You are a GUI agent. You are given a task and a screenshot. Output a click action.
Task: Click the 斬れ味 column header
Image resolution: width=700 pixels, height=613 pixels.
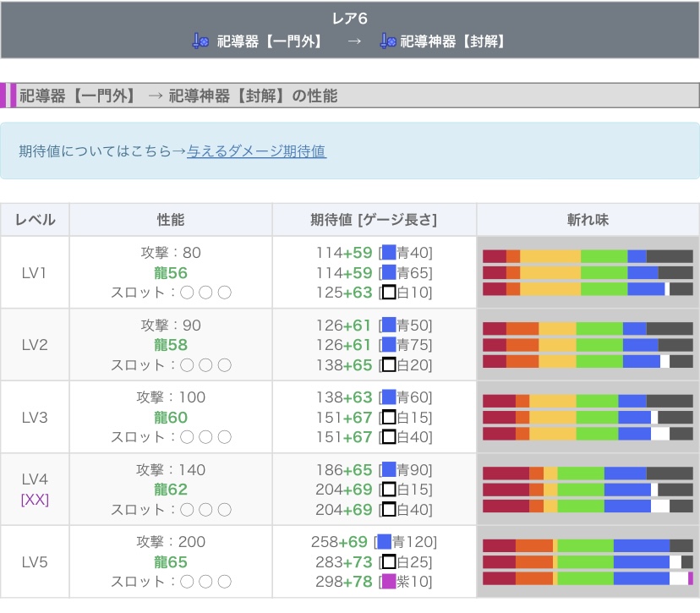click(588, 220)
